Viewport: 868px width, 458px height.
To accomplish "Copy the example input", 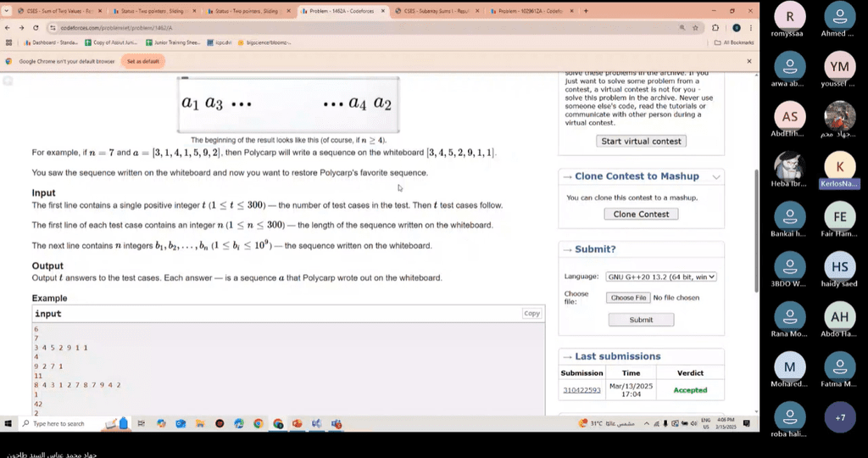I will pos(531,314).
